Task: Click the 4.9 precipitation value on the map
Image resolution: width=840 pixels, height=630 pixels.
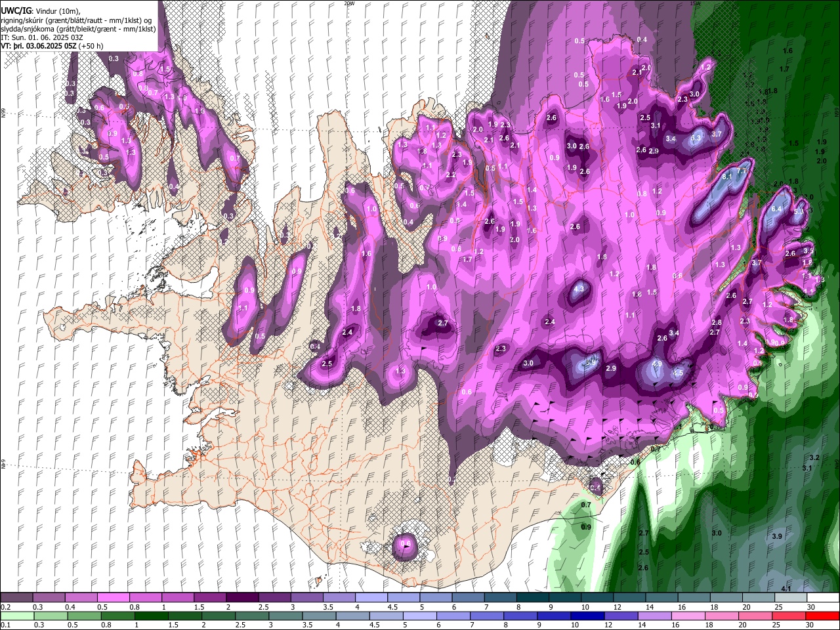Action: click(x=657, y=364)
